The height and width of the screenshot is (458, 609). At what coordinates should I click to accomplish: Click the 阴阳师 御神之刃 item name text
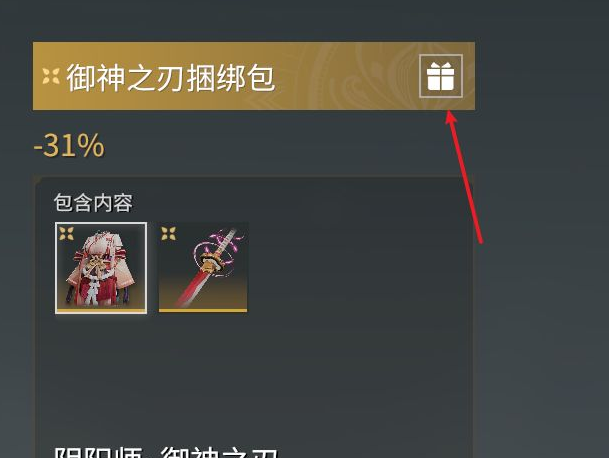pos(166,452)
